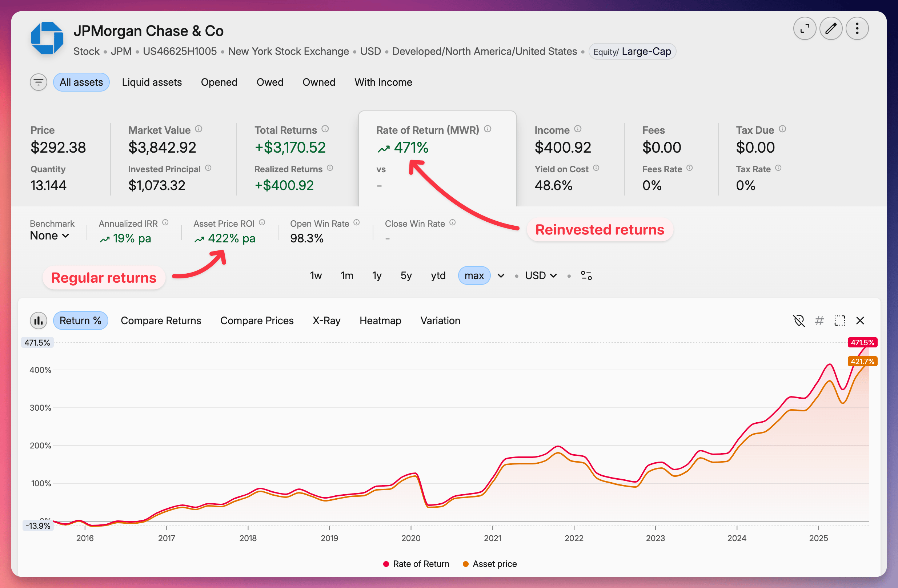Switch to the Heatmap tab
The width and height of the screenshot is (898, 588).
380,321
